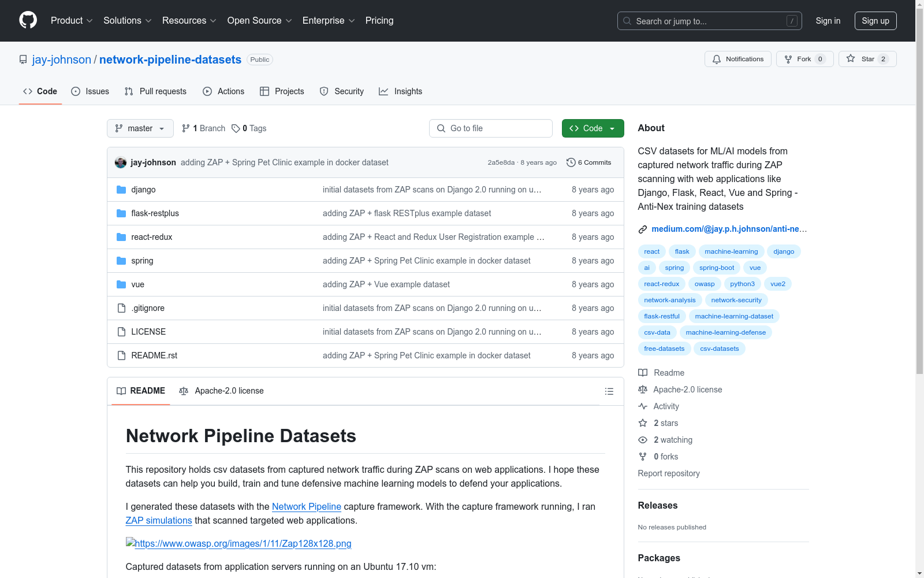
Task: Switch to the Security tab
Action: coord(342,91)
